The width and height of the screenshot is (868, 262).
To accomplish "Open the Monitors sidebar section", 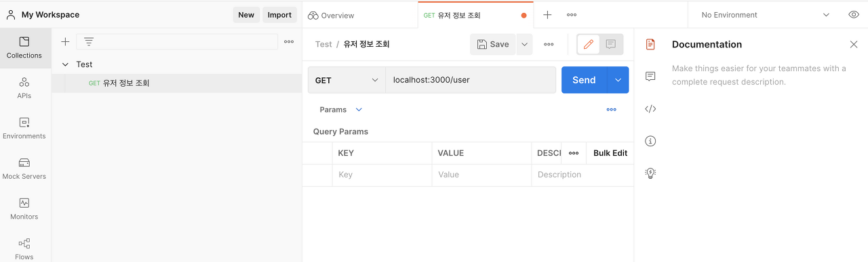I will click(24, 209).
